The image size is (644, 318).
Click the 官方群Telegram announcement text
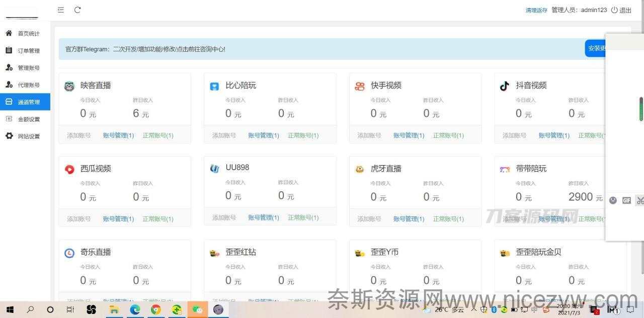coord(145,49)
